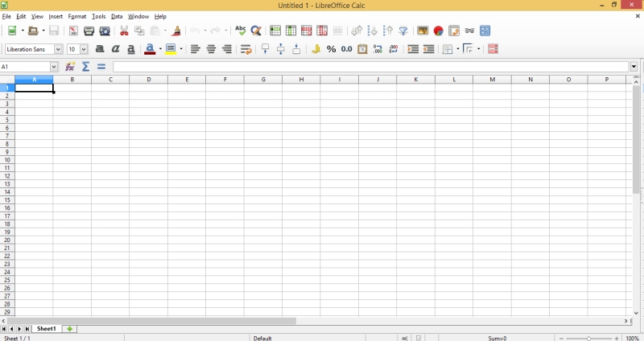Toggle Wrap Text button
Image resolution: width=644 pixels, height=341 pixels.
(x=246, y=49)
